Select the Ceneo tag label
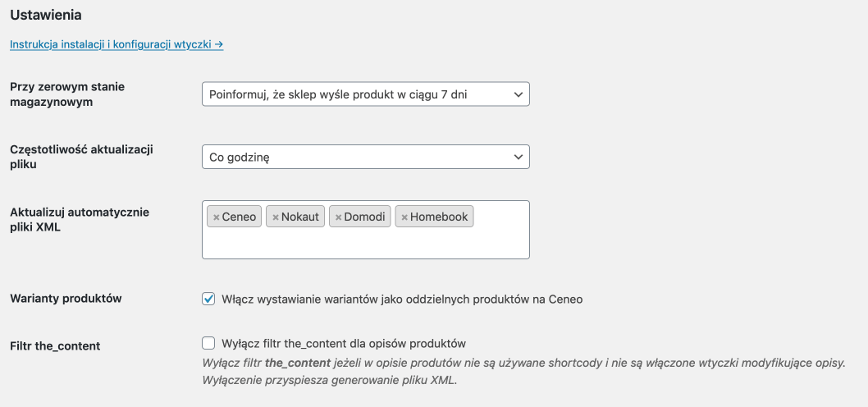Viewport: 868px width, 407px height. tap(239, 217)
